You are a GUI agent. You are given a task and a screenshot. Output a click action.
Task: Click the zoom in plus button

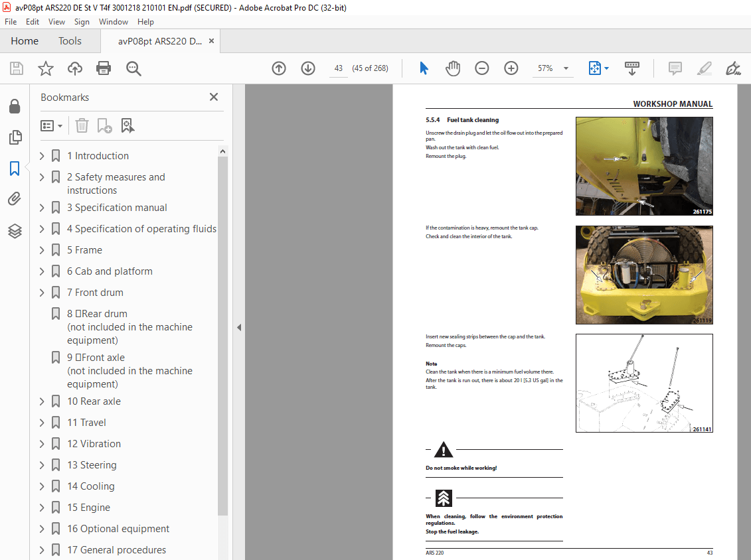click(511, 68)
